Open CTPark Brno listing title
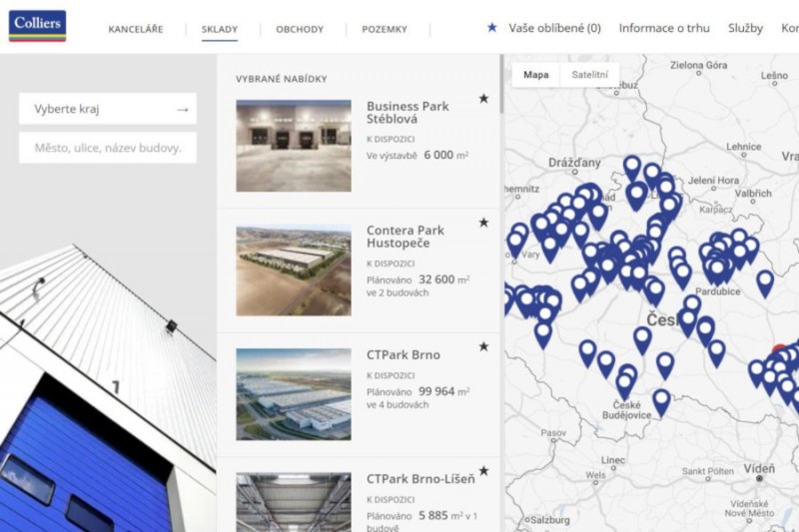Image resolution: width=799 pixels, height=532 pixels. point(403,355)
